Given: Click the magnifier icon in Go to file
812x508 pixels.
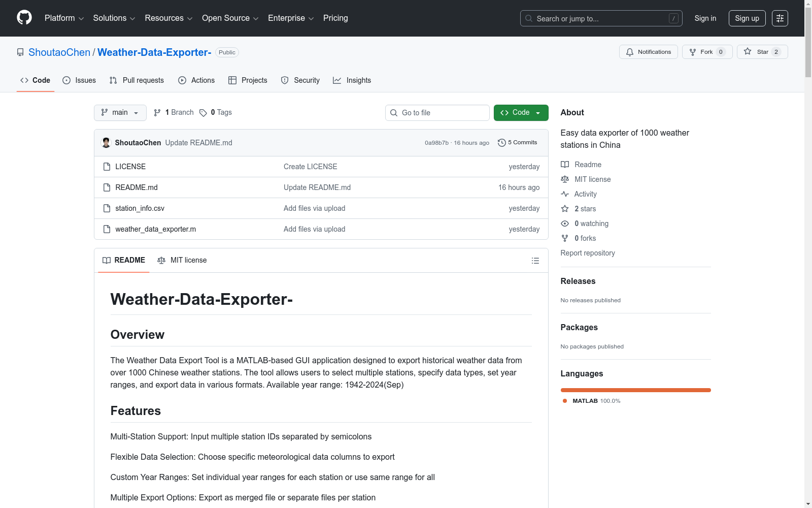Looking at the screenshot, I should (394, 113).
